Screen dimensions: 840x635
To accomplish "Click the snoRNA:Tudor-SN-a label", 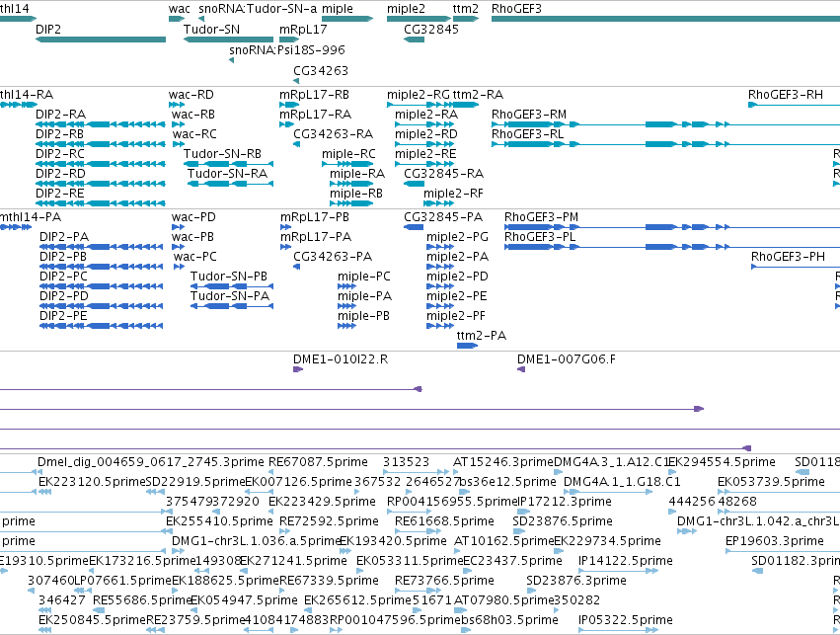I will point(258,9).
